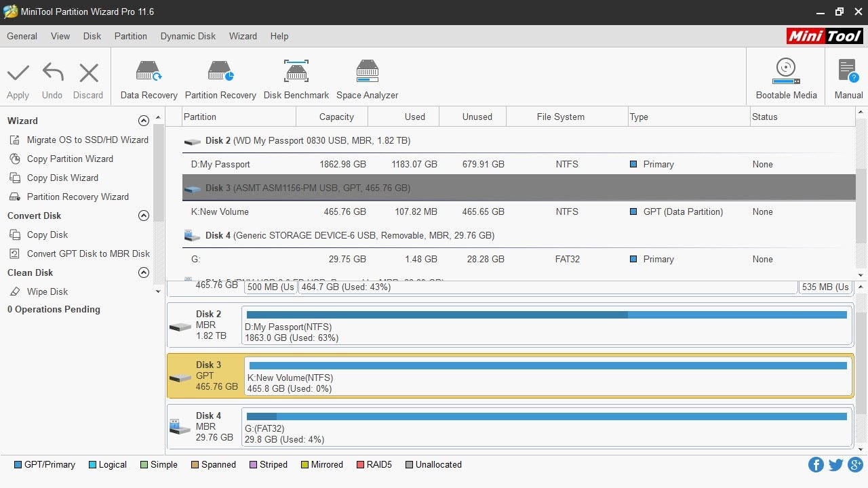Open the View menu

[60, 36]
